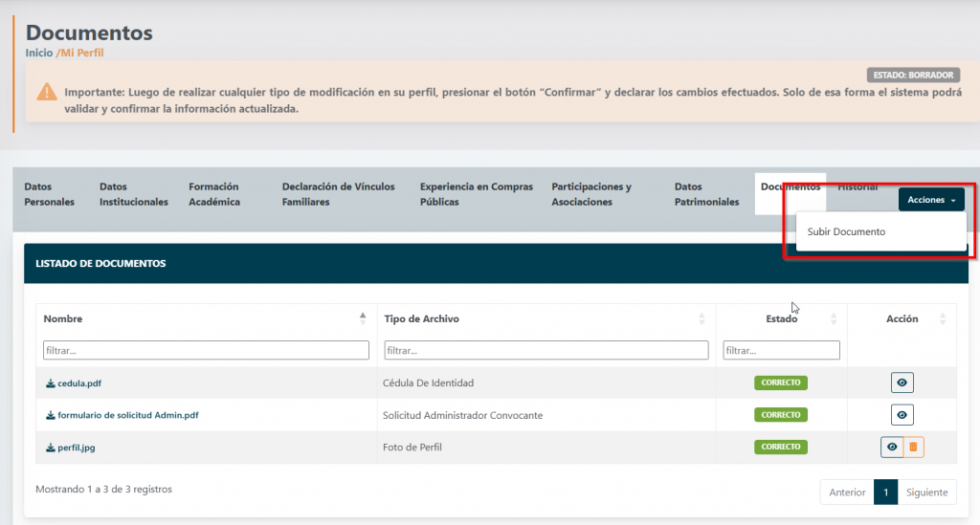The image size is (980, 525).
Task: Sort table by Acción column arrows
Action: (943, 318)
